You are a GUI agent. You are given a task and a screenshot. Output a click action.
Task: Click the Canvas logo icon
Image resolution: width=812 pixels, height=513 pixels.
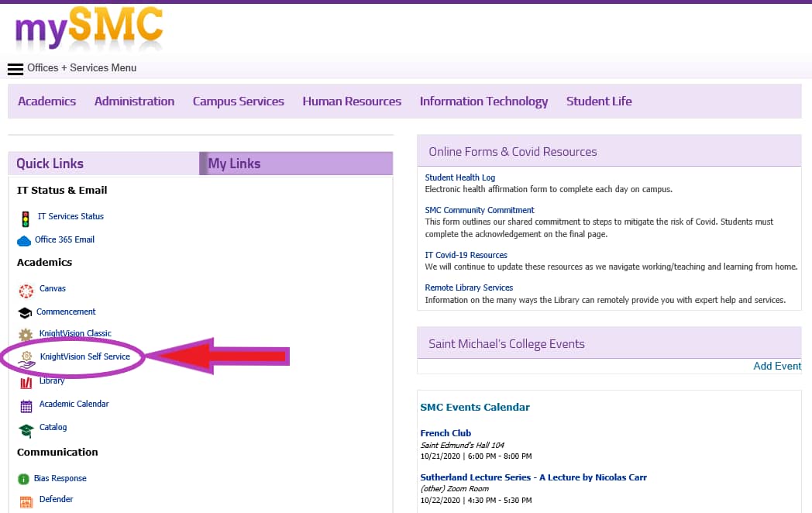point(26,291)
